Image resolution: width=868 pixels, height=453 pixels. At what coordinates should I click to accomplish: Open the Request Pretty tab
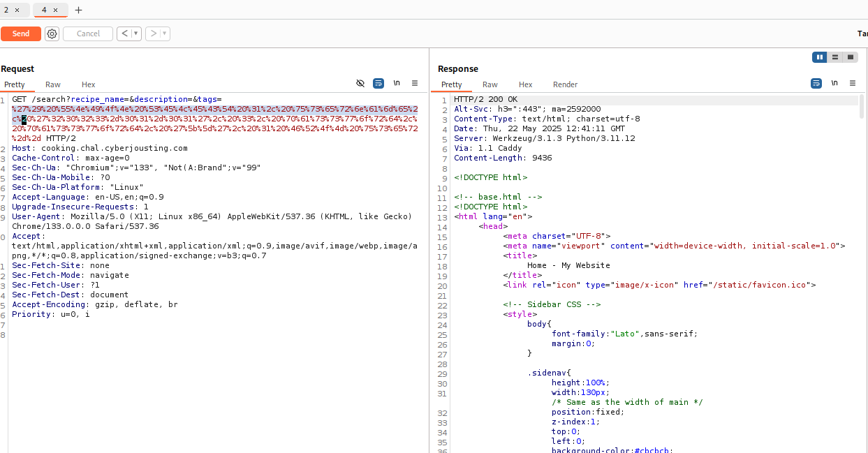15,84
